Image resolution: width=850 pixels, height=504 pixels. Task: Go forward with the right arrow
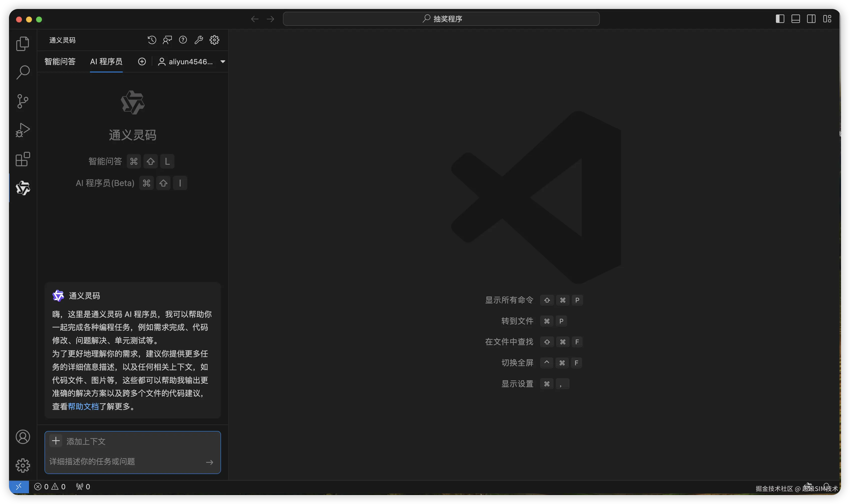(x=270, y=19)
